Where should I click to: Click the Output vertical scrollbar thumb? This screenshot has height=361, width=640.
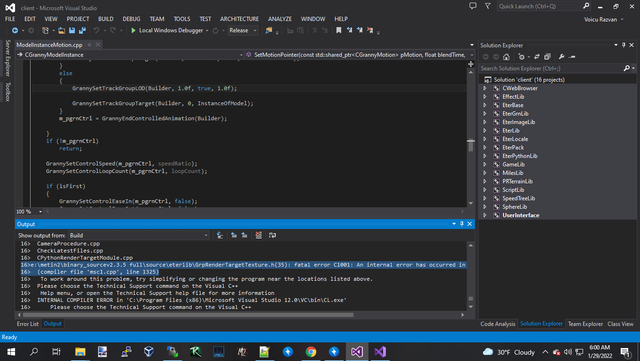(x=471, y=299)
